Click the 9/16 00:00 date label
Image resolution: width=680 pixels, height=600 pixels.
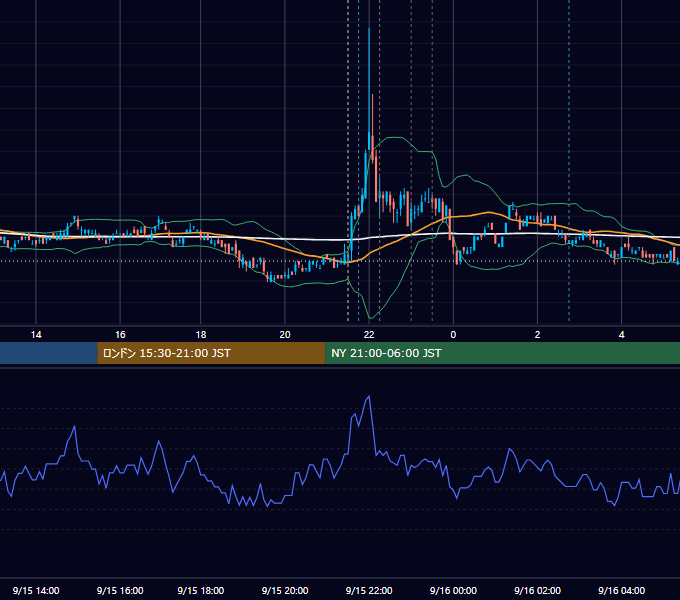pyautogui.click(x=453, y=590)
